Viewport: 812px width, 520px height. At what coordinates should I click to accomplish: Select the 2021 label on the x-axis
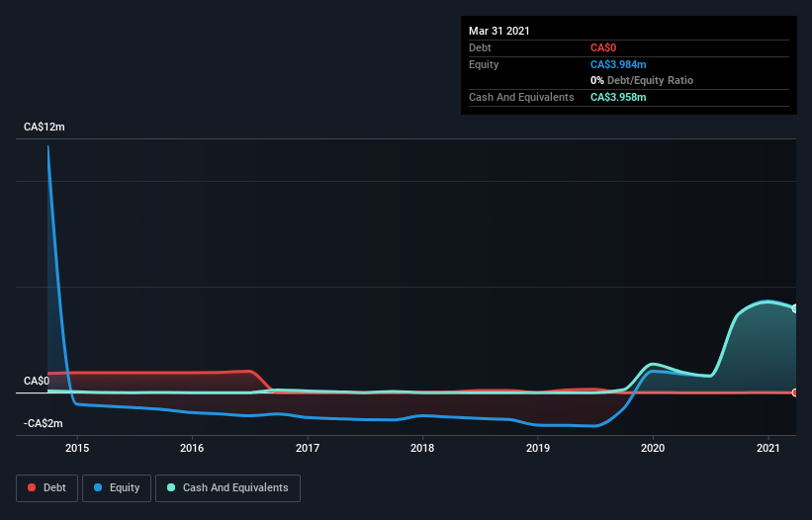(x=767, y=448)
